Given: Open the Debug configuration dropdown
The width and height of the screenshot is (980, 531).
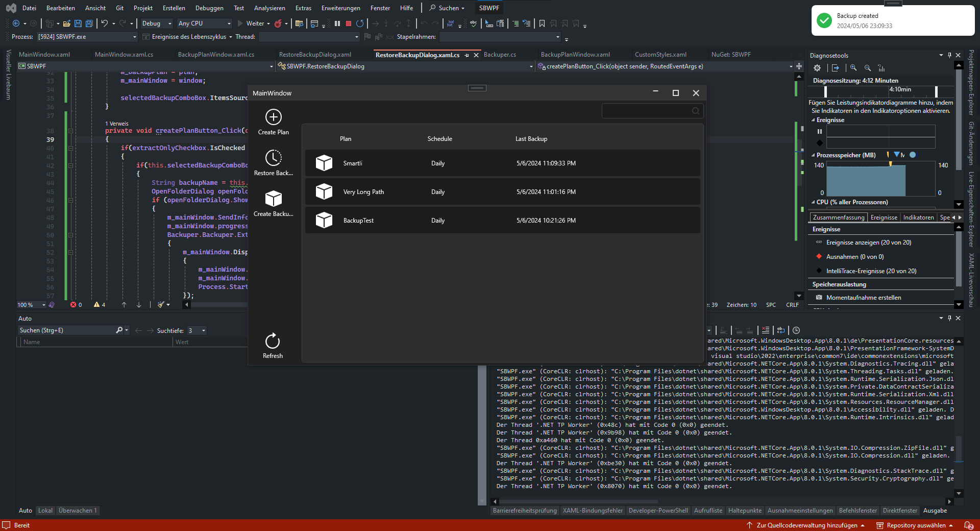Looking at the screenshot, I should coord(156,23).
